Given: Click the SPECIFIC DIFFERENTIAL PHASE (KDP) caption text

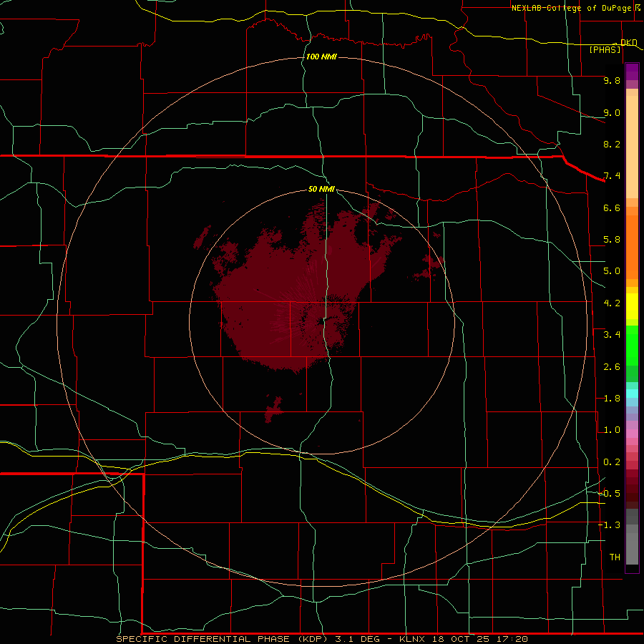Looking at the screenshot, I should point(223,639).
